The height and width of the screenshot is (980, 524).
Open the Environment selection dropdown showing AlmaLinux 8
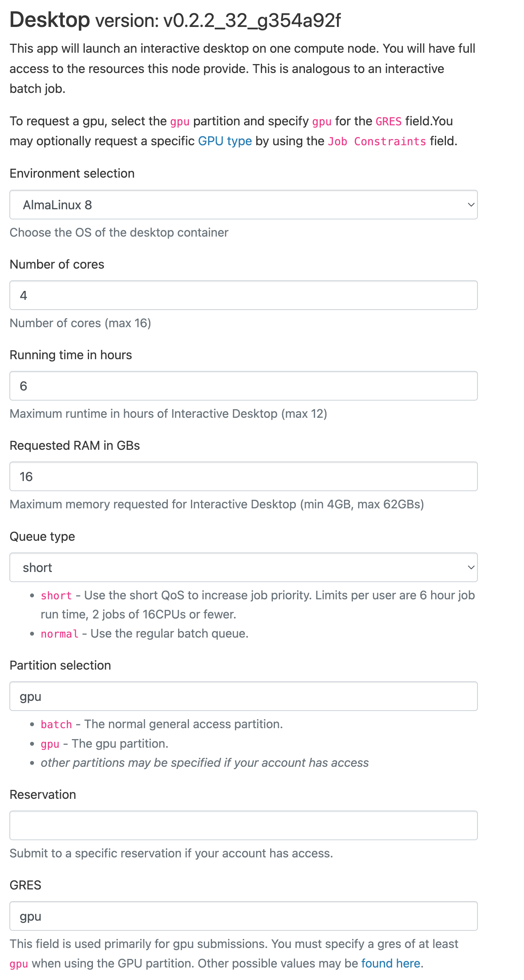pyautogui.click(x=243, y=205)
